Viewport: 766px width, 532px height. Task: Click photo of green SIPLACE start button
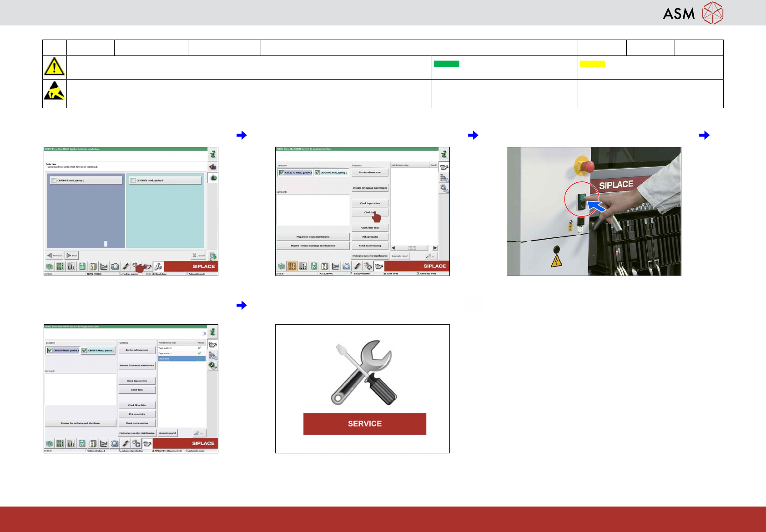coord(594,211)
